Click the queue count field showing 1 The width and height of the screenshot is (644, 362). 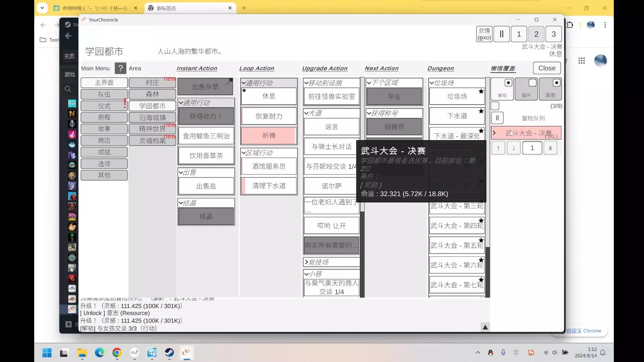pos(532,148)
